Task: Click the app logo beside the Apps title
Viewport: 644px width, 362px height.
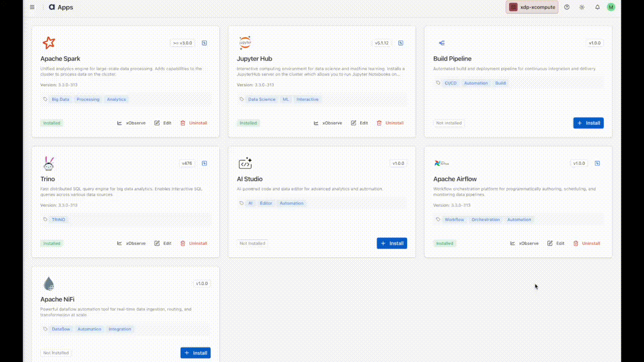Action: pyautogui.click(x=52, y=7)
